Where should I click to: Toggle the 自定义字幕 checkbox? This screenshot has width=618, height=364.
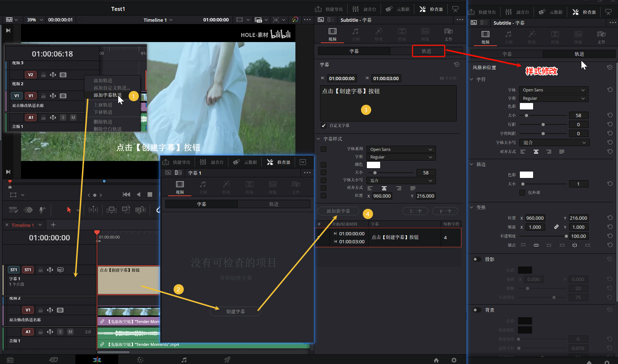(324, 125)
